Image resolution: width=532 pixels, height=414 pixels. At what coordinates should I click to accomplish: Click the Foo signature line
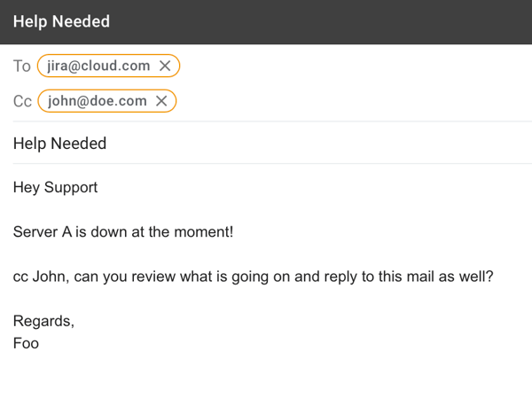click(x=26, y=343)
